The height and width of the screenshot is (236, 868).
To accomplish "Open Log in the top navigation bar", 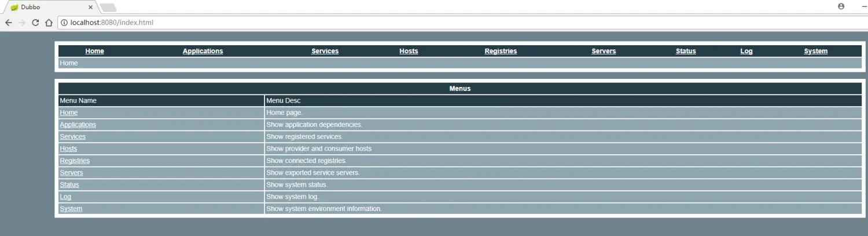I will [746, 51].
